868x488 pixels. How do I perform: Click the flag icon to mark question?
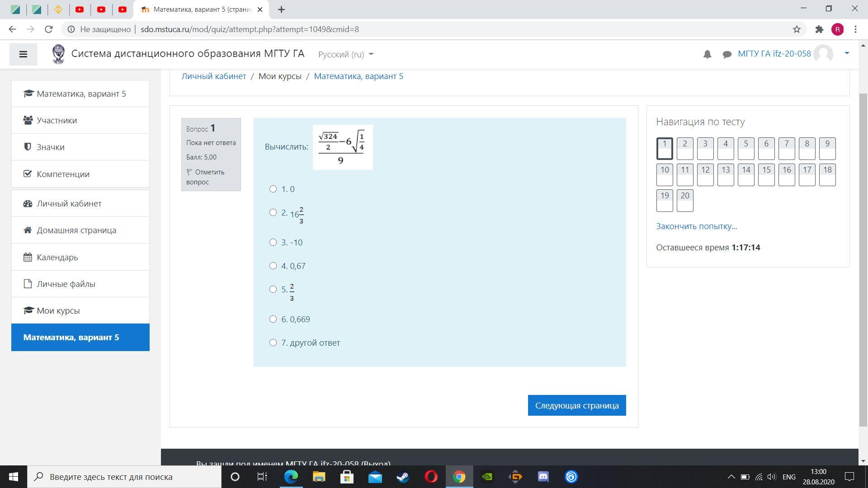coord(189,172)
